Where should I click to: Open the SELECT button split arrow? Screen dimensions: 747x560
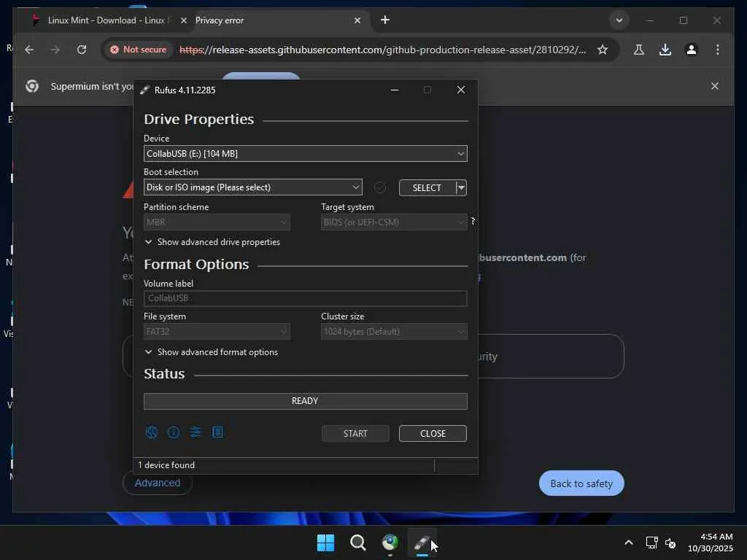coord(461,187)
